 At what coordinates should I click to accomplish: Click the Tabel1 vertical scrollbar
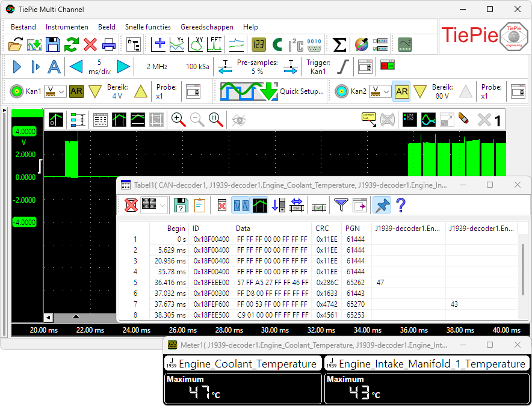pyautogui.click(x=523, y=269)
